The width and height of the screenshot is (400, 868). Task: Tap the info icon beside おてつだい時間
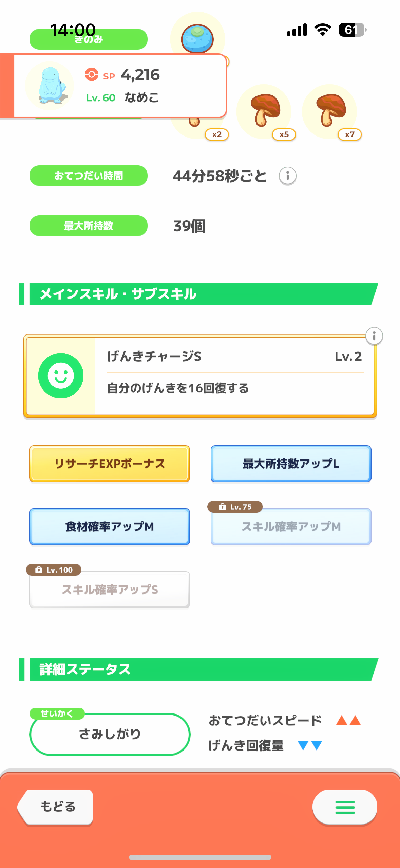287,176
